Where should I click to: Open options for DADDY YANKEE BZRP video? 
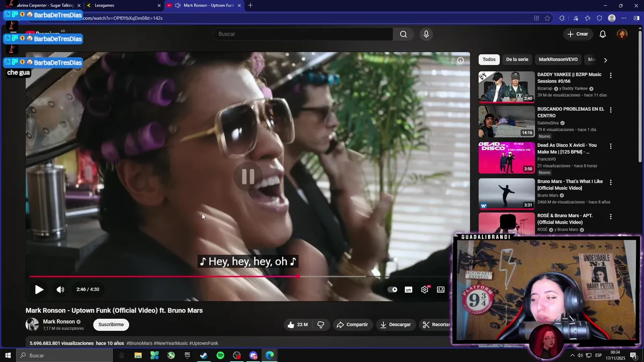pos(611,75)
